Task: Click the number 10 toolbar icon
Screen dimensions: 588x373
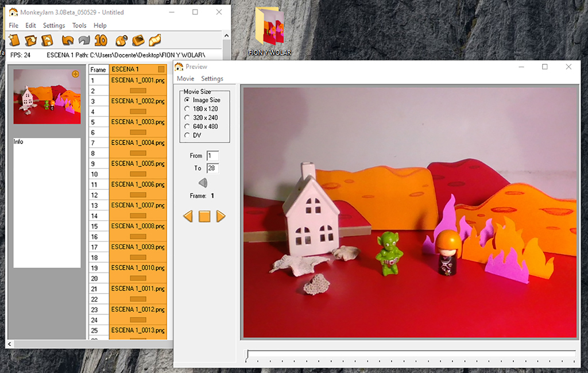Action: [x=101, y=40]
